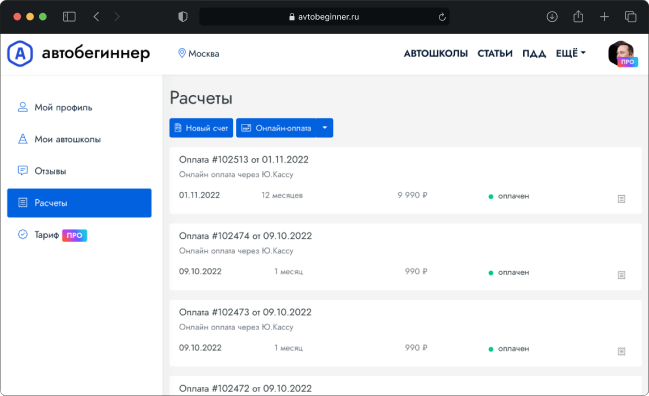The height and width of the screenshot is (396, 649).
Task: Select the 12 месяцев period
Action: (x=282, y=195)
